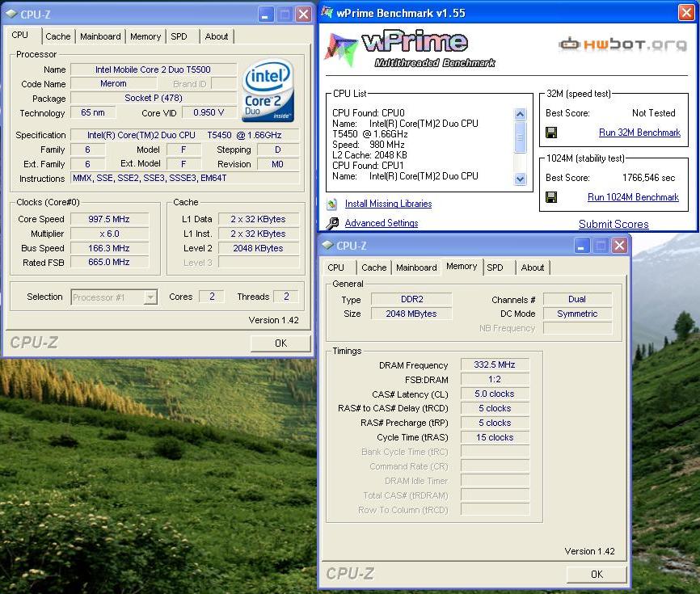Image resolution: width=700 pixels, height=594 pixels.
Task: Click the left CPU-Z title bar icon
Action: pyautogui.click(x=11, y=14)
